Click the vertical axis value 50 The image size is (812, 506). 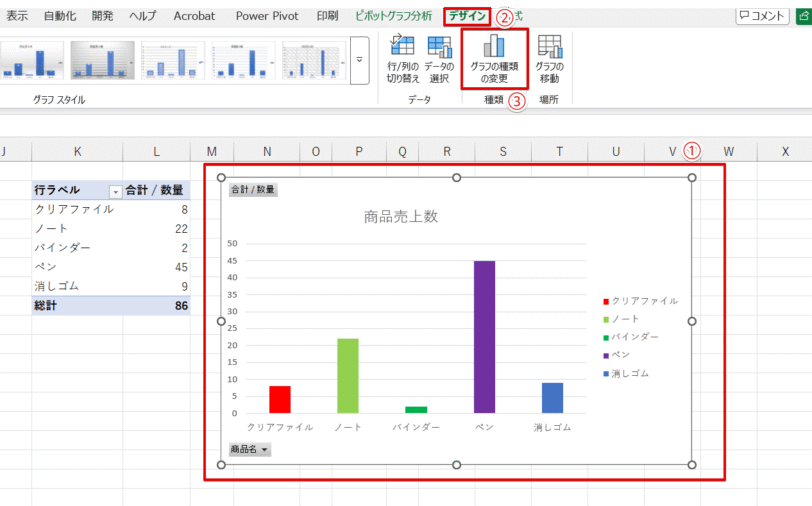pyautogui.click(x=232, y=243)
